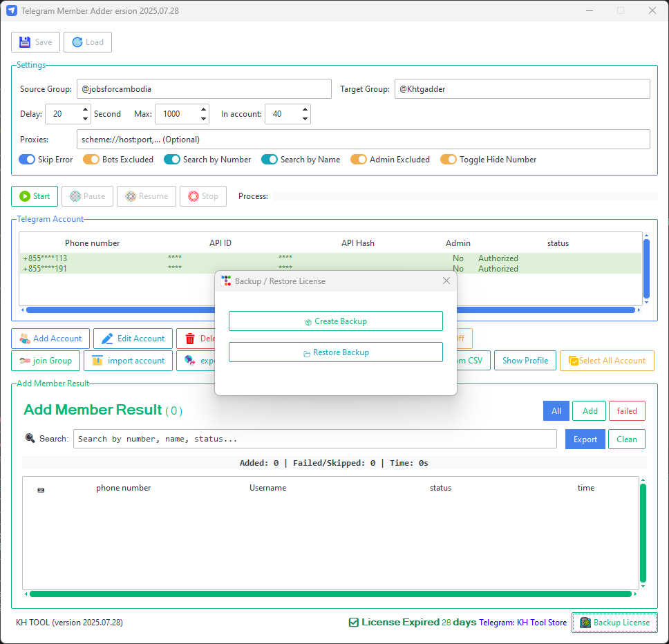Increase the Delay value with up arrow
Screen dimensions: 669x644
click(x=85, y=109)
